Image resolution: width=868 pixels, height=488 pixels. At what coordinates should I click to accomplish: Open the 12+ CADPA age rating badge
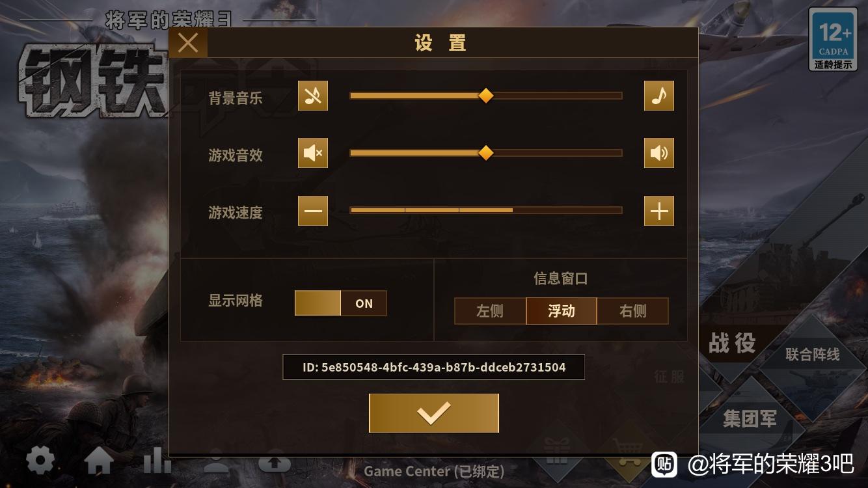pos(834,40)
